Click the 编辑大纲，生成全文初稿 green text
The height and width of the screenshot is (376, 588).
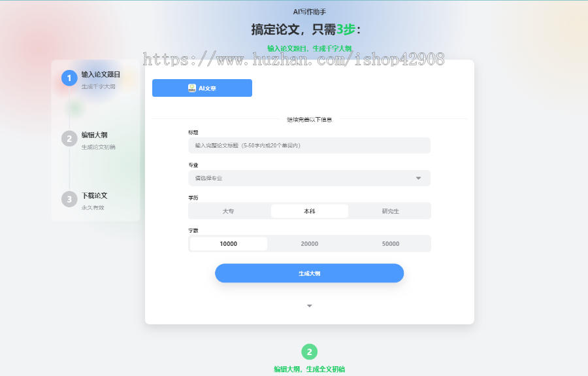tap(310, 369)
